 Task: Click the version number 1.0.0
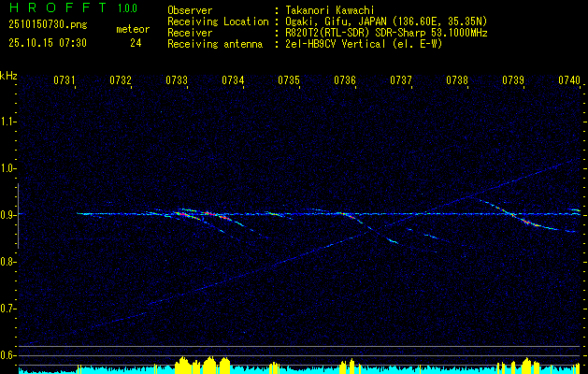pos(127,8)
